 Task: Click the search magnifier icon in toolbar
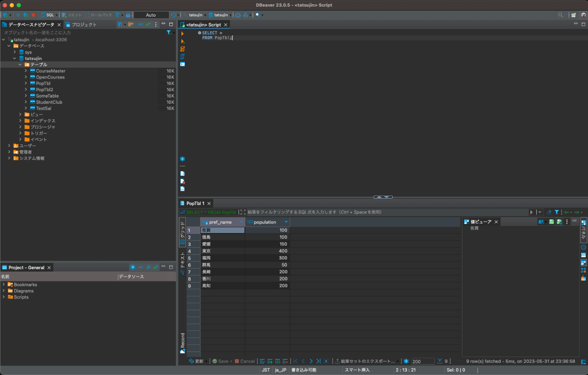point(257,15)
